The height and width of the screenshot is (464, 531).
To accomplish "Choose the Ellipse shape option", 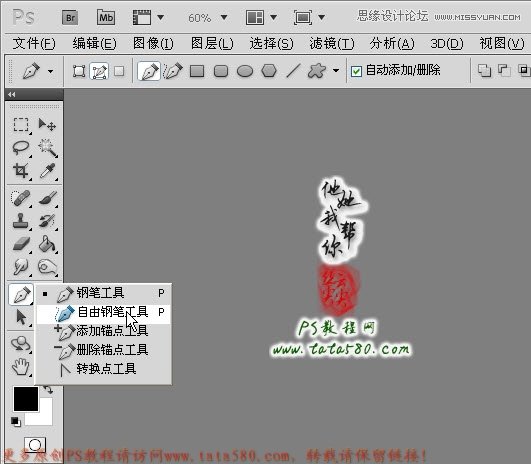I will point(245,71).
